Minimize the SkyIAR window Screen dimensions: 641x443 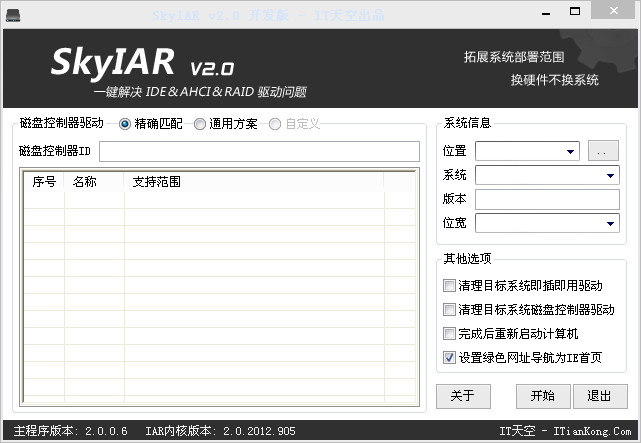pyautogui.click(x=546, y=13)
